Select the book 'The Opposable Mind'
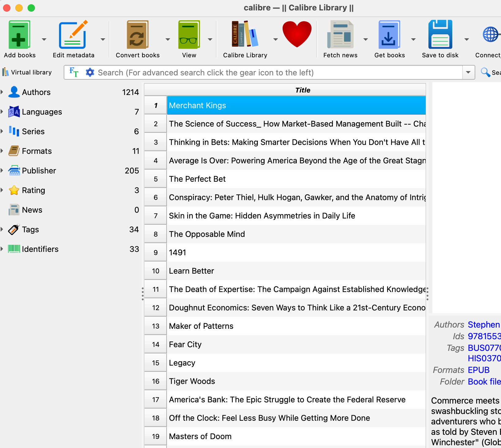The image size is (501, 448). pos(296,234)
